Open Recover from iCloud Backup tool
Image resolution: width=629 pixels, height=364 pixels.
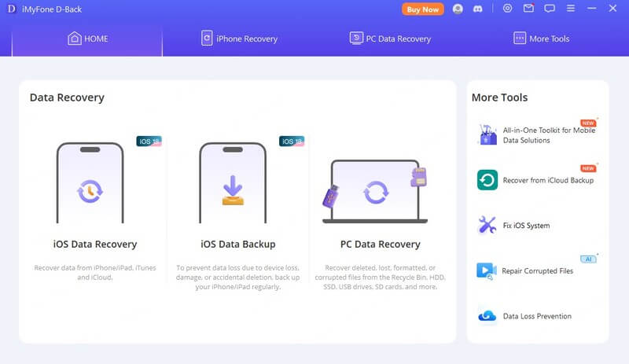(x=548, y=181)
